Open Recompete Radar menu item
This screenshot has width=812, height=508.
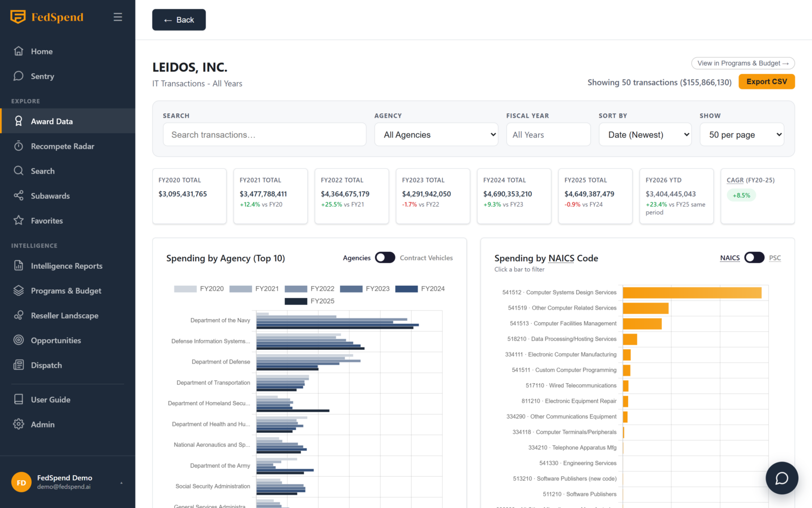click(68, 146)
